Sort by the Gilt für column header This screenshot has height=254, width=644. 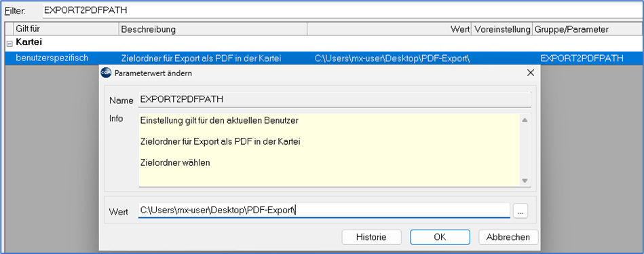(66, 29)
